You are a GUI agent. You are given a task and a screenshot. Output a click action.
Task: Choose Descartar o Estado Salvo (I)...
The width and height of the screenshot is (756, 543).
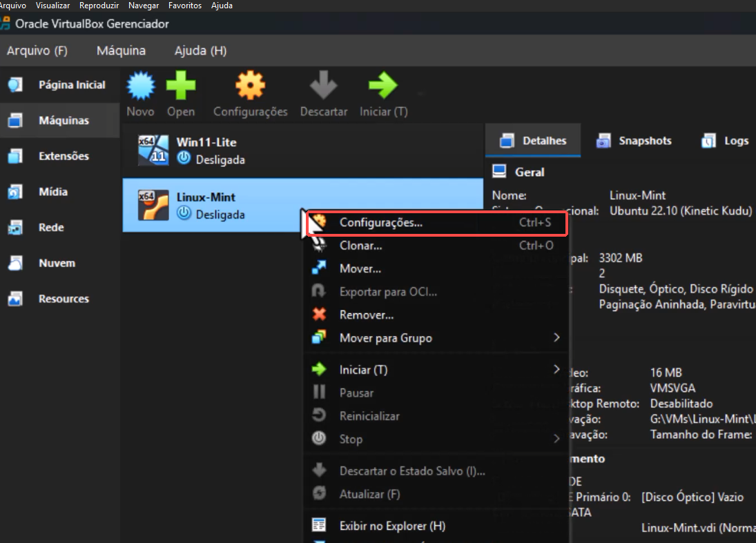point(437,471)
